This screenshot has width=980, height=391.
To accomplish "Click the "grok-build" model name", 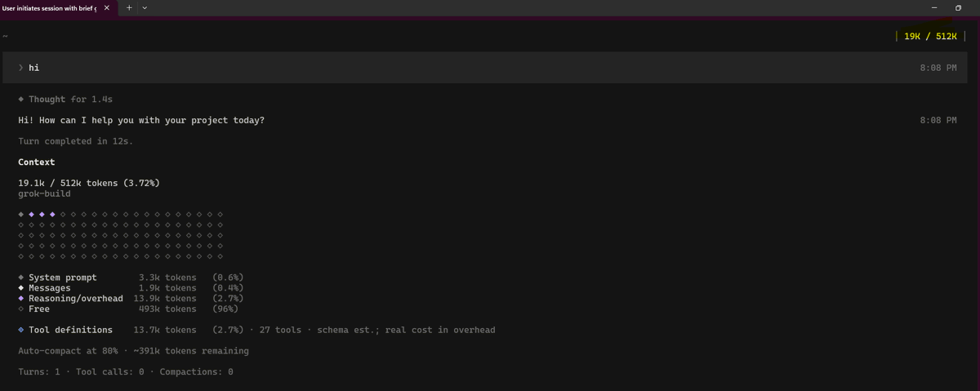I will (44, 193).
